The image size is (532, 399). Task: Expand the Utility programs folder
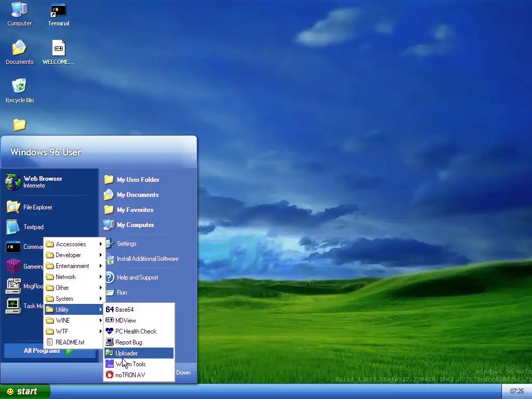click(x=74, y=310)
